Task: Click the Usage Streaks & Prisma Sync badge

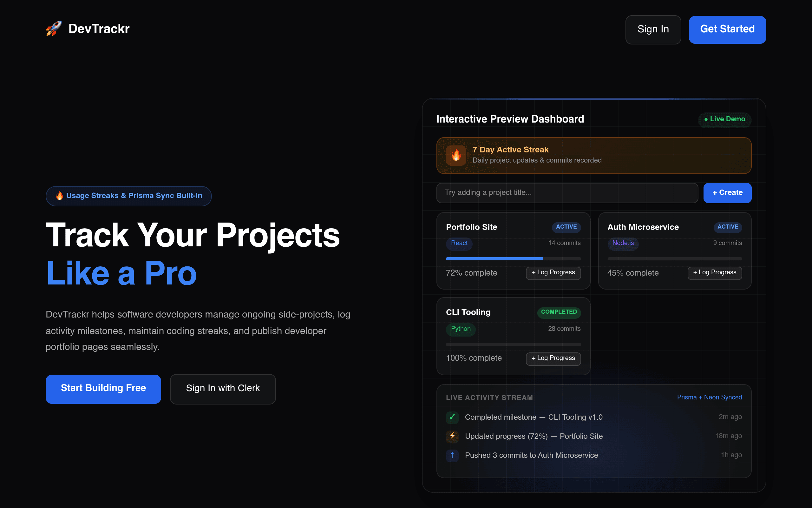Action: click(129, 196)
